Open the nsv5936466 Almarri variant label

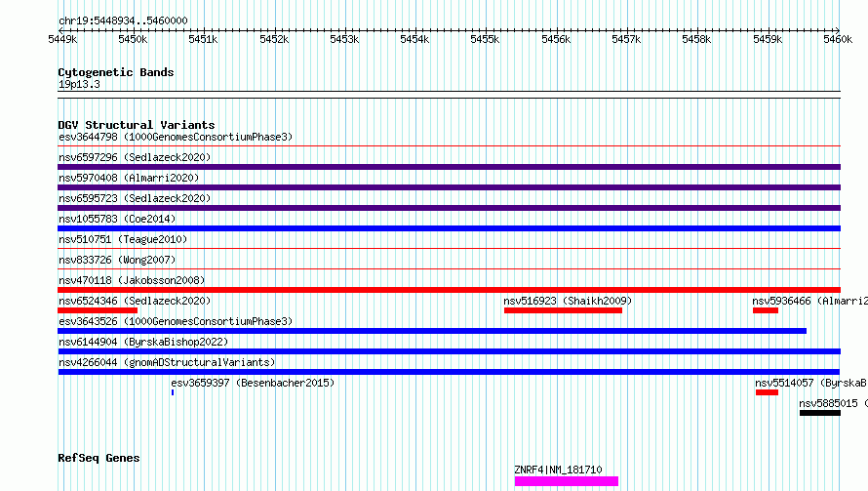tap(809, 301)
